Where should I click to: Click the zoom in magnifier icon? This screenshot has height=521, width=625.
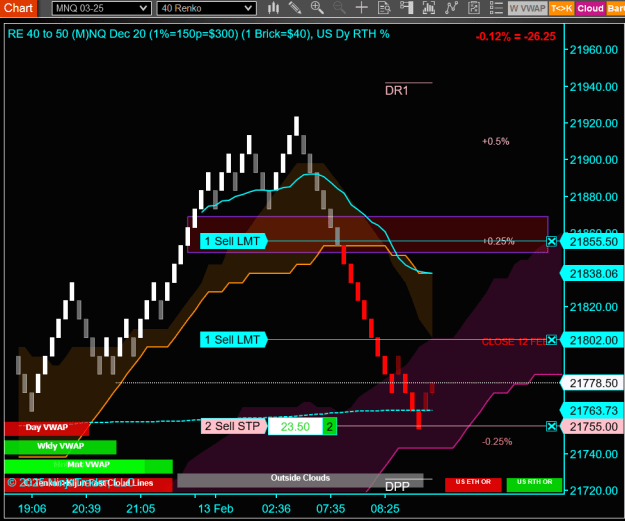click(317, 8)
